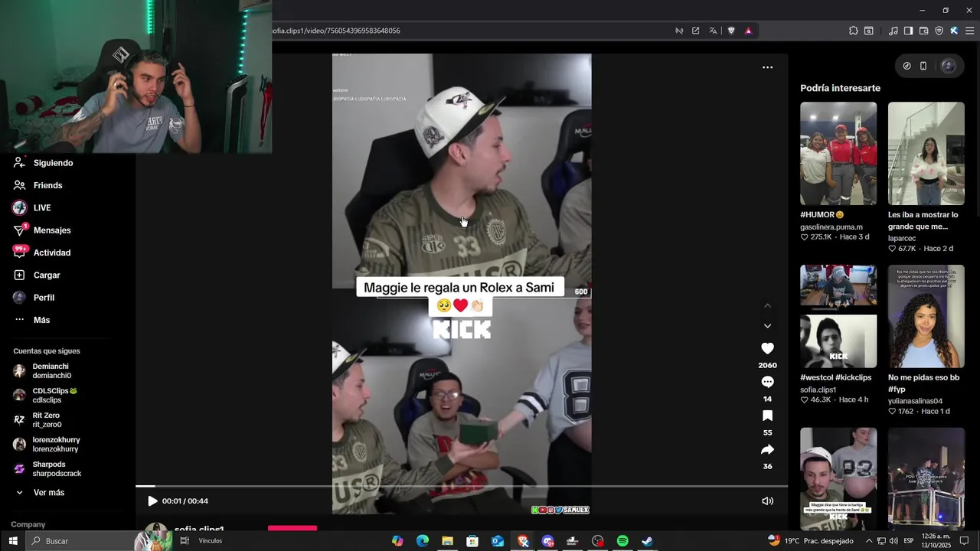Open Steam from taskbar

pyautogui.click(x=647, y=541)
